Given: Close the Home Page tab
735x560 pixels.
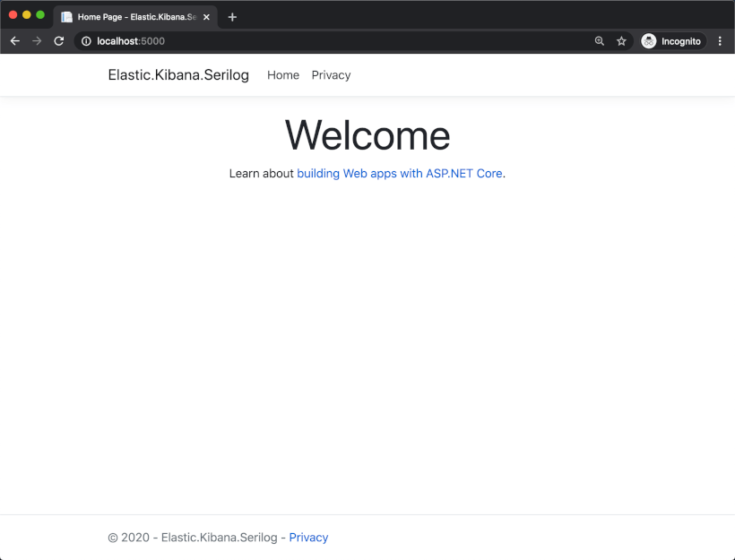Looking at the screenshot, I should pos(206,17).
